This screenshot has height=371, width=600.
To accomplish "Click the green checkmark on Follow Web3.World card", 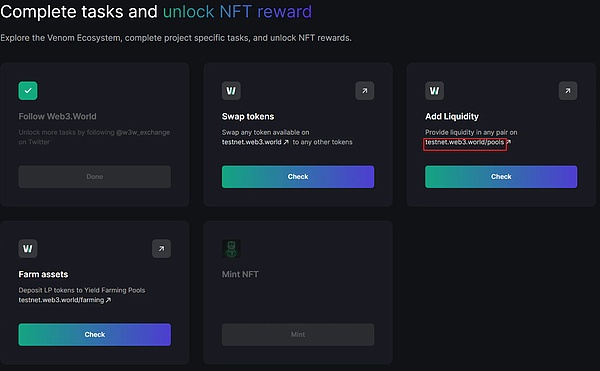I will click(28, 91).
